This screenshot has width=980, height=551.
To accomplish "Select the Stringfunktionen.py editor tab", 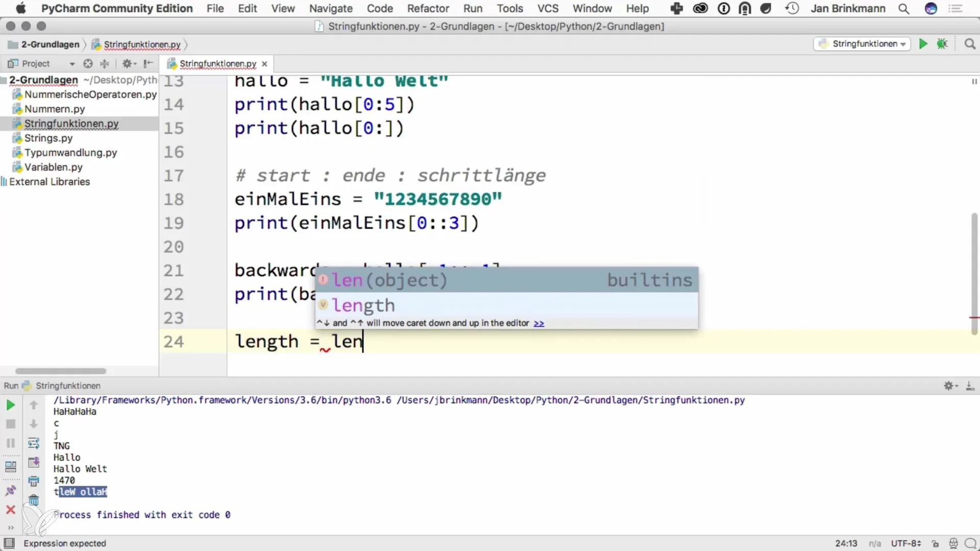I will (217, 64).
